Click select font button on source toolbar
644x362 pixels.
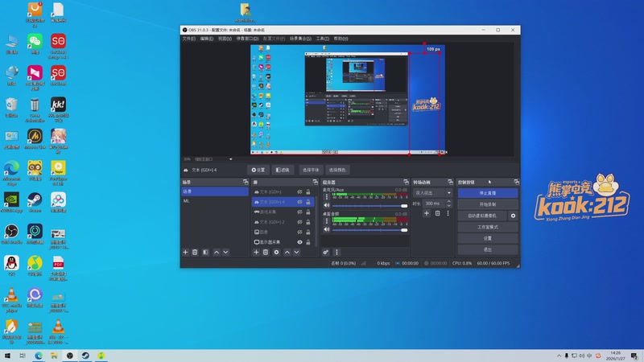coord(311,170)
